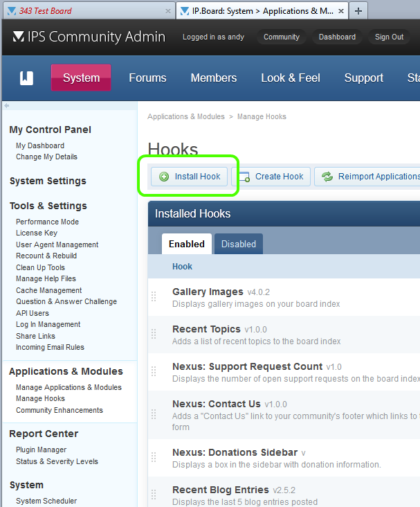Click the Manage Hooks breadcrumb
This screenshot has height=507, width=420.
(262, 116)
